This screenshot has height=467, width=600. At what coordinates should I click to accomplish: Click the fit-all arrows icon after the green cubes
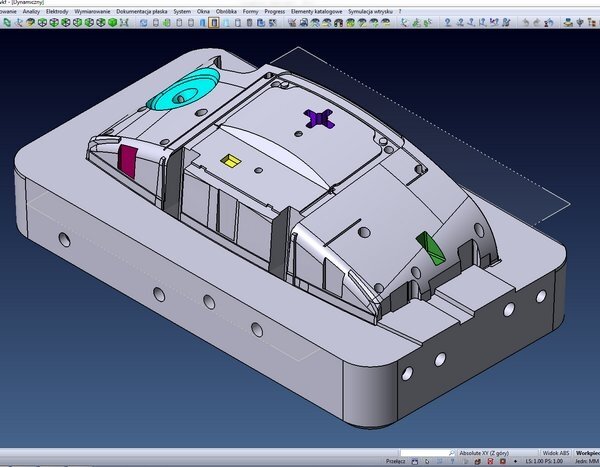pyautogui.click(x=124, y=23)
